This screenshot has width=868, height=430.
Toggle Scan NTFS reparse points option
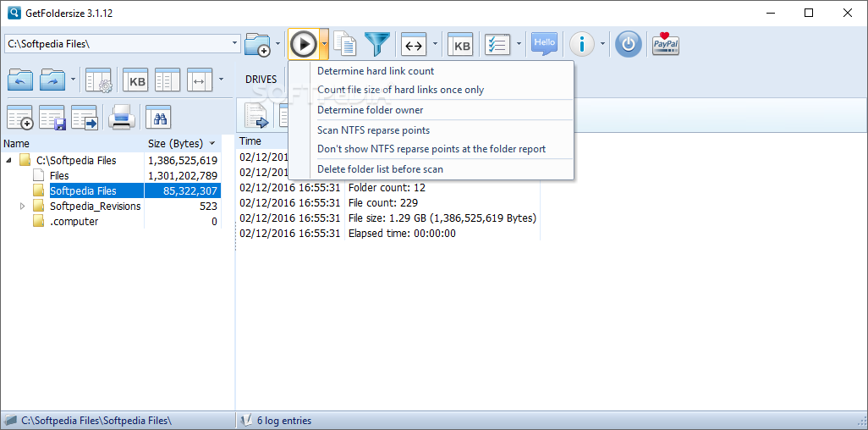[431, 130]
